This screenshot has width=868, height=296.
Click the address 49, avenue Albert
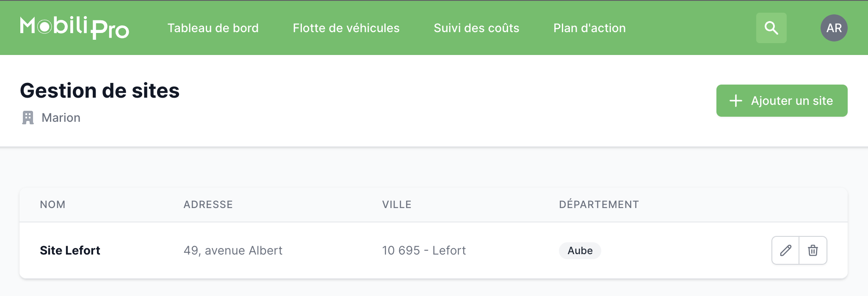[x=233, y=250]
